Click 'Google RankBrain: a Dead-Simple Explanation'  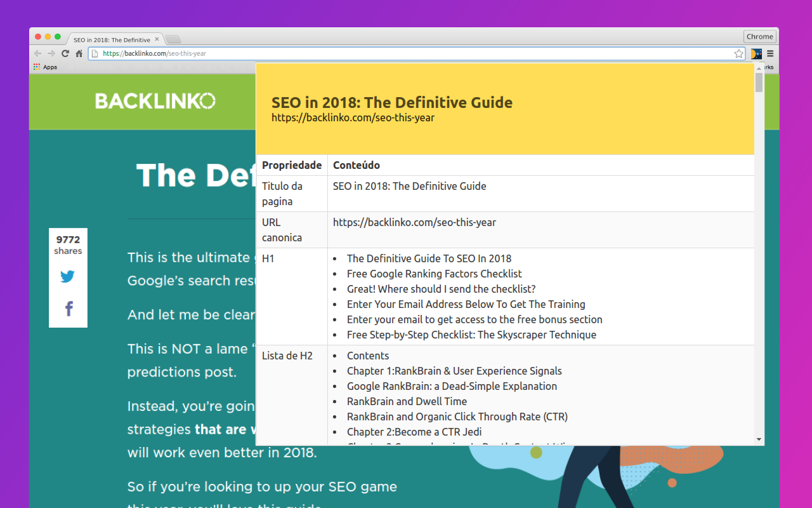tap(452, 386)
